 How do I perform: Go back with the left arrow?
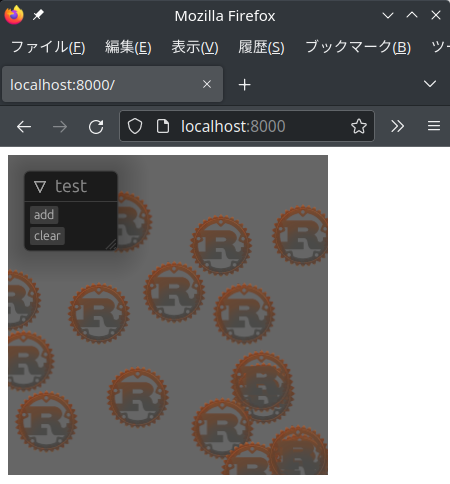point(24,127)
